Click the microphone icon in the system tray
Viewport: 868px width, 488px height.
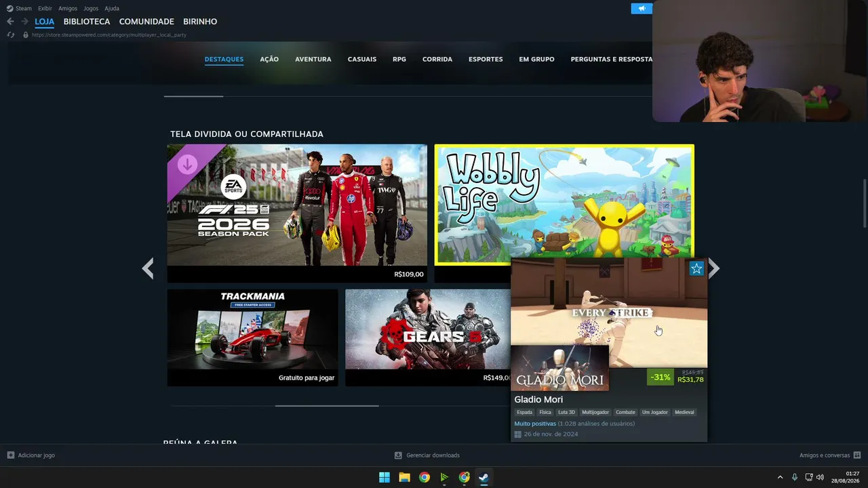coord(795,477)
